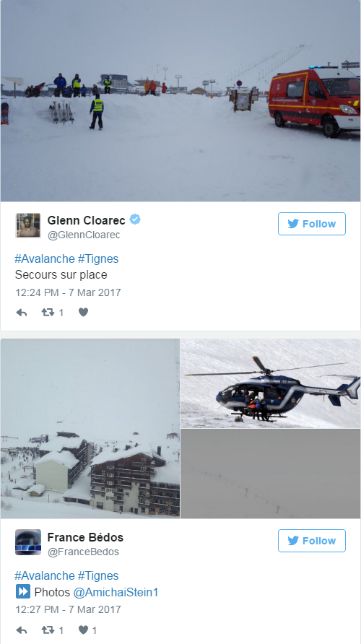Retweet France Bédos's photos tweet
Viewport: 361px width, 644px height.
pyautogui.click(x=48, y=630)
